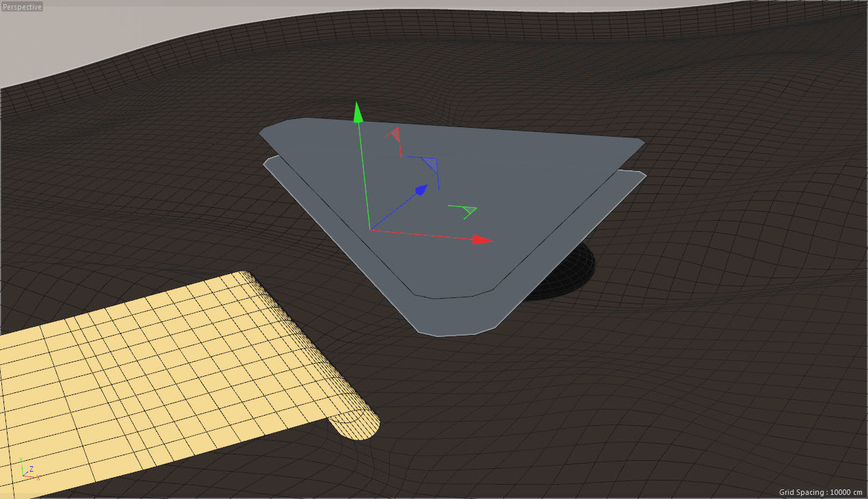Click the red X-axis arrow tip
Screen dimensions: 868x499
[483, 239]
